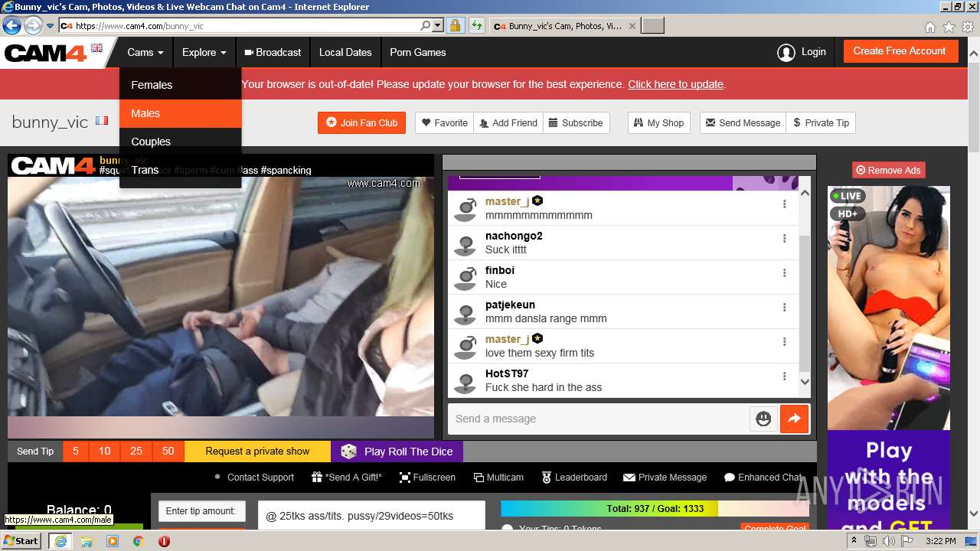Click the Subscribe button

pos(576,122)
